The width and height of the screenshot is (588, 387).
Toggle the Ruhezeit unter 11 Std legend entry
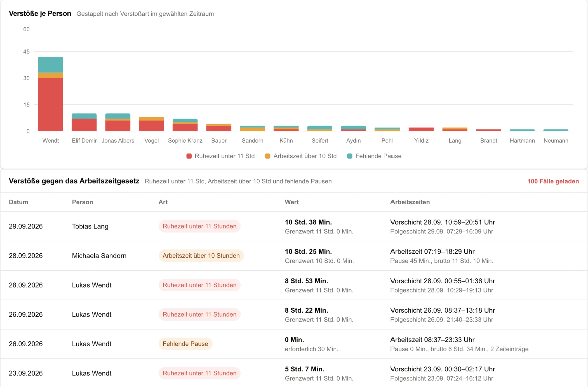pos(221,156)
